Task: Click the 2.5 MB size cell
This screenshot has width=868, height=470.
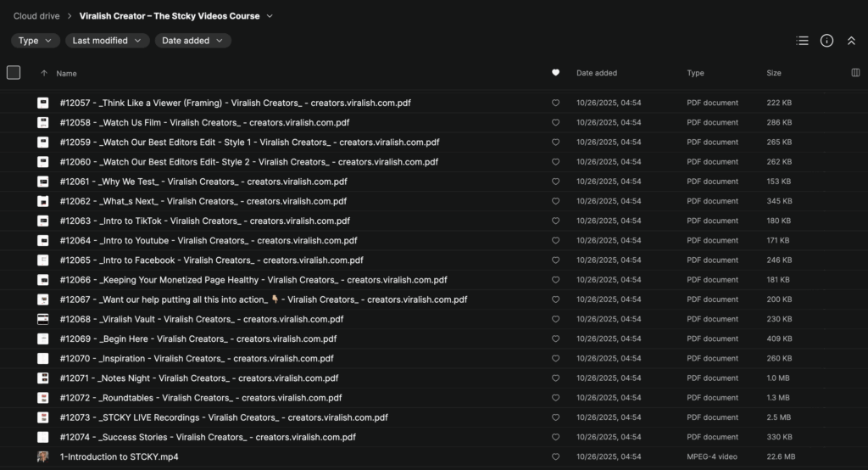Action: pyautogui.click(x=779, y=417)
